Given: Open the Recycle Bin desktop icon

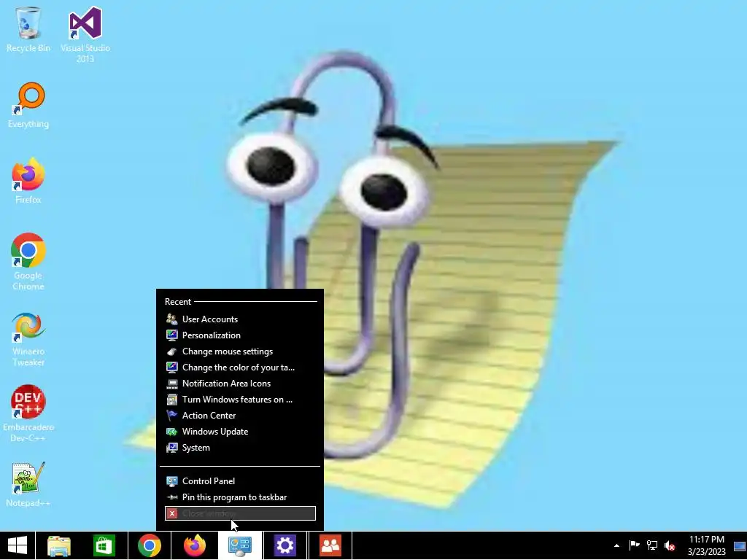Looking at the screenshot, I should tap(28, 29).
